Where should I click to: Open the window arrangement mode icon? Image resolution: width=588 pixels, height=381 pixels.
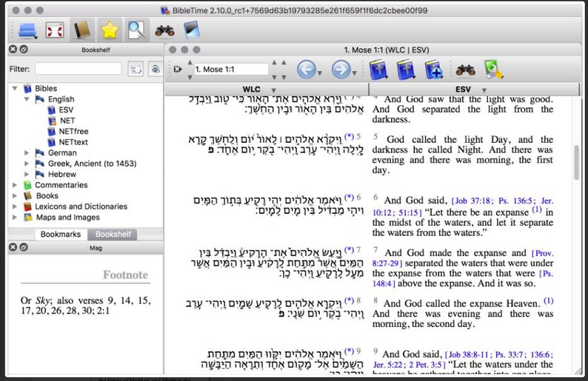click(x=27, y=30)
